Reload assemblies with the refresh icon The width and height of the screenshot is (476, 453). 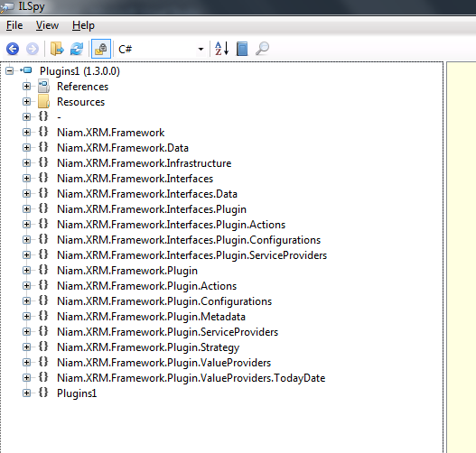pyautogui.click(x=77, y=49)
